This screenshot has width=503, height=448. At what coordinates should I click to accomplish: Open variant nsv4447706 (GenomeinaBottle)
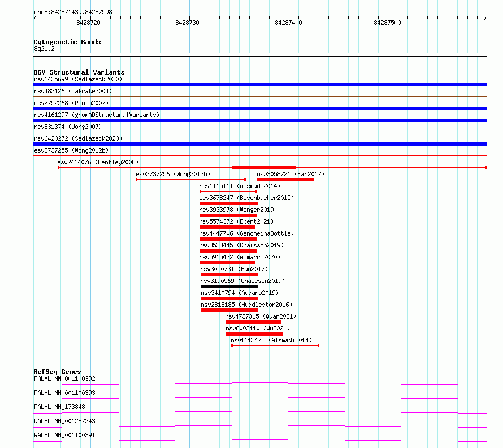[x=246, y=233]
